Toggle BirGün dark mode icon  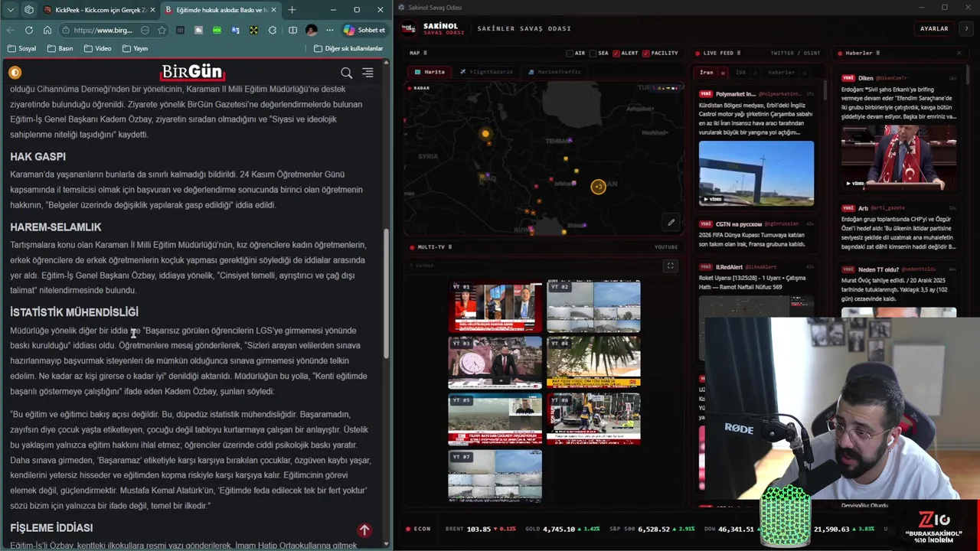click(x=15, y=73)
